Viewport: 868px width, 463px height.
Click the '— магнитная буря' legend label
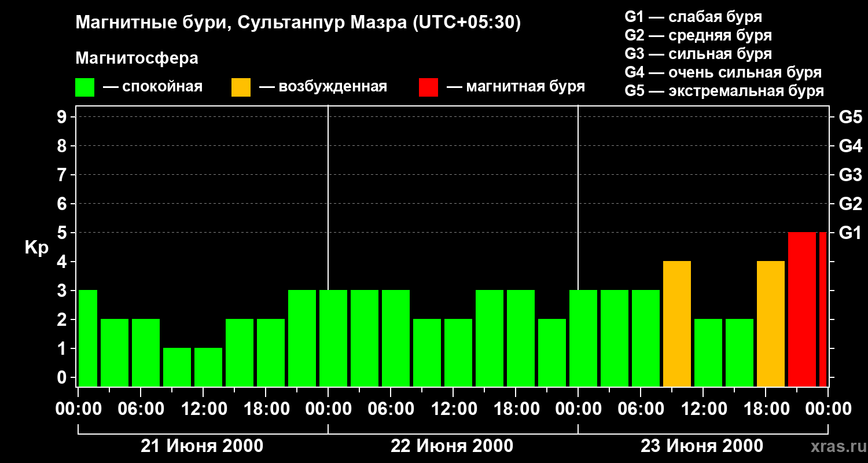point(516,87)
